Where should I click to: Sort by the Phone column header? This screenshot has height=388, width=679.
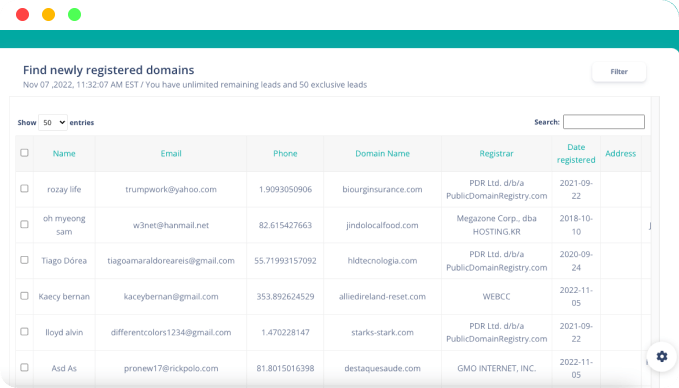285,154
